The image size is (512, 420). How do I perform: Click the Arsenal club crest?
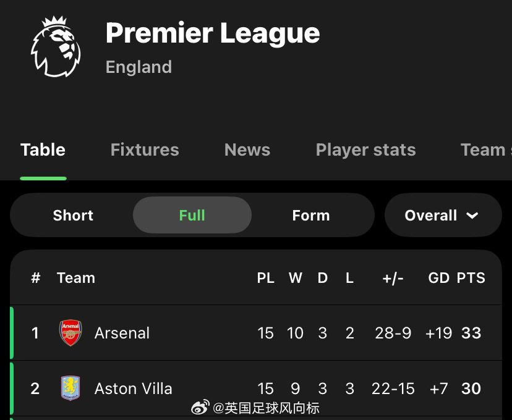pyautogui.click(x=70, y=333)
